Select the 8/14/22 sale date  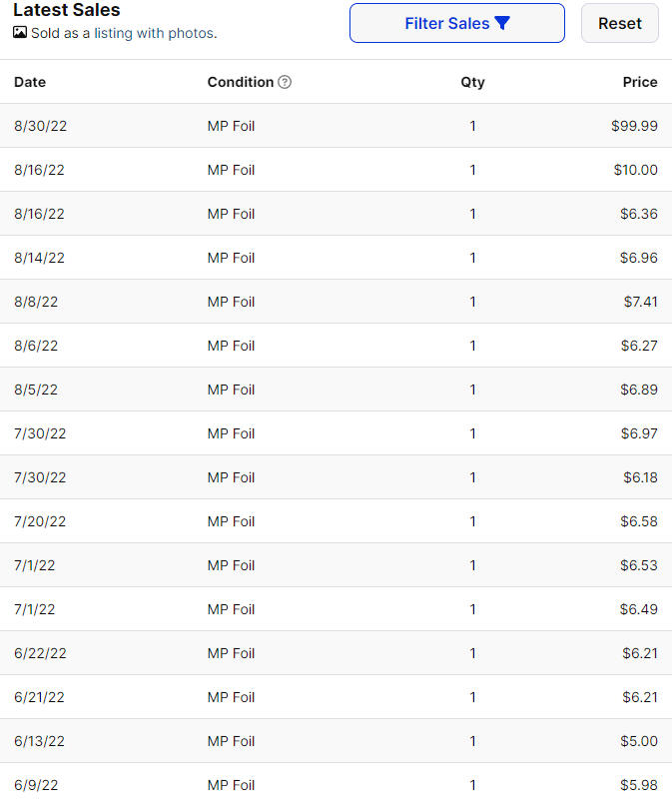tap(40, 258)
